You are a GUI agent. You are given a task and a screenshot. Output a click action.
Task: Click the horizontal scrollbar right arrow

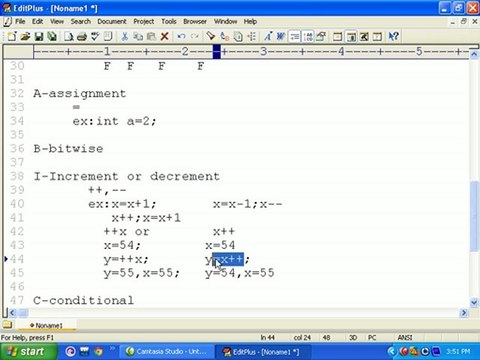pyautogui.click(x=464, y=313)
